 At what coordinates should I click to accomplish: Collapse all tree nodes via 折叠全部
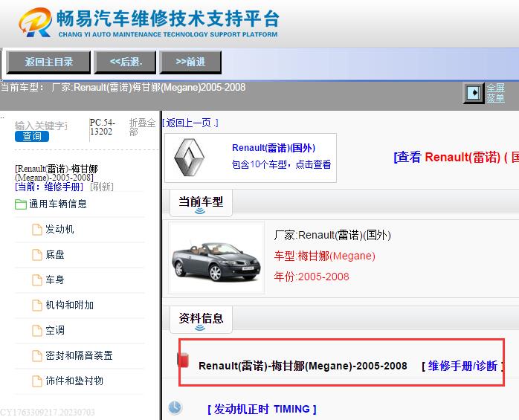[x=142, y=127]
